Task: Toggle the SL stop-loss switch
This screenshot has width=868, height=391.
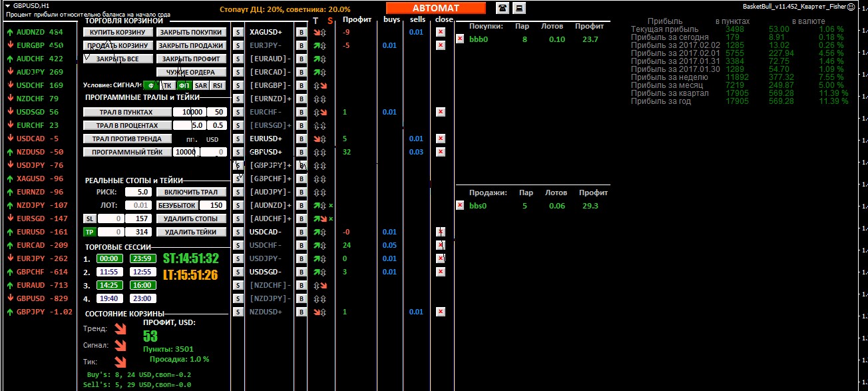Action: [x=89, y=218]
